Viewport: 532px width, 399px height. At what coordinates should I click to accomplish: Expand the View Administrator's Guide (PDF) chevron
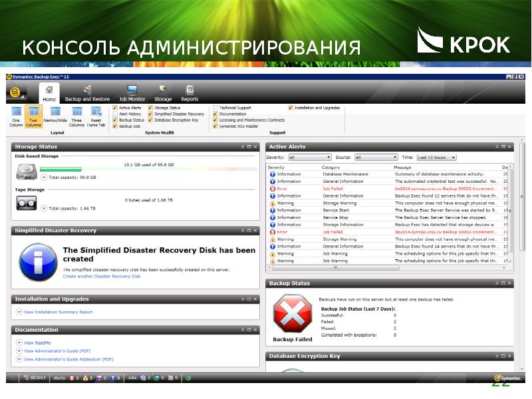19,351
